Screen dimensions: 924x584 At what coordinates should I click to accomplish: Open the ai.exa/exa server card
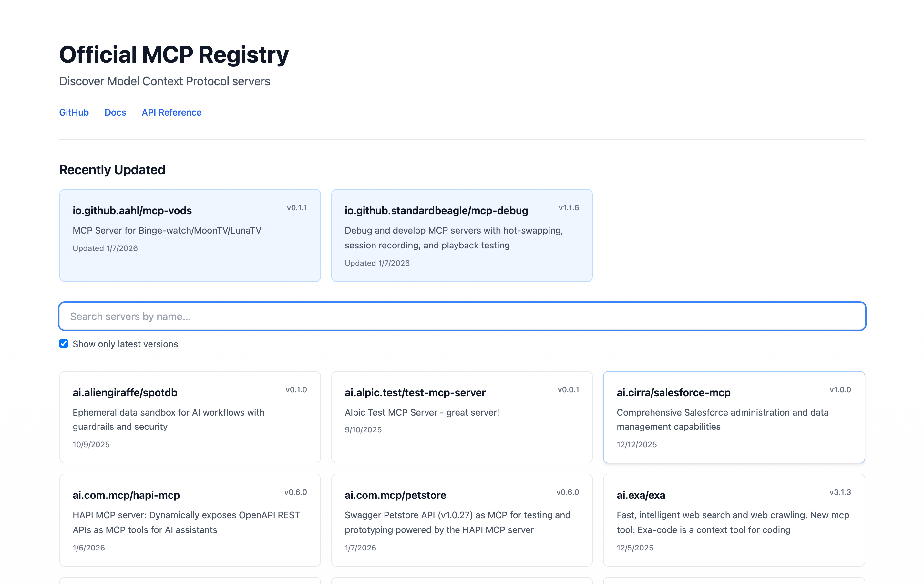(733, 519)
